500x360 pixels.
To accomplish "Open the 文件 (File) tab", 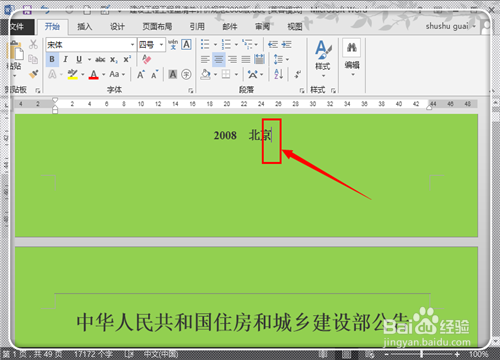I will tap(17, 27).
